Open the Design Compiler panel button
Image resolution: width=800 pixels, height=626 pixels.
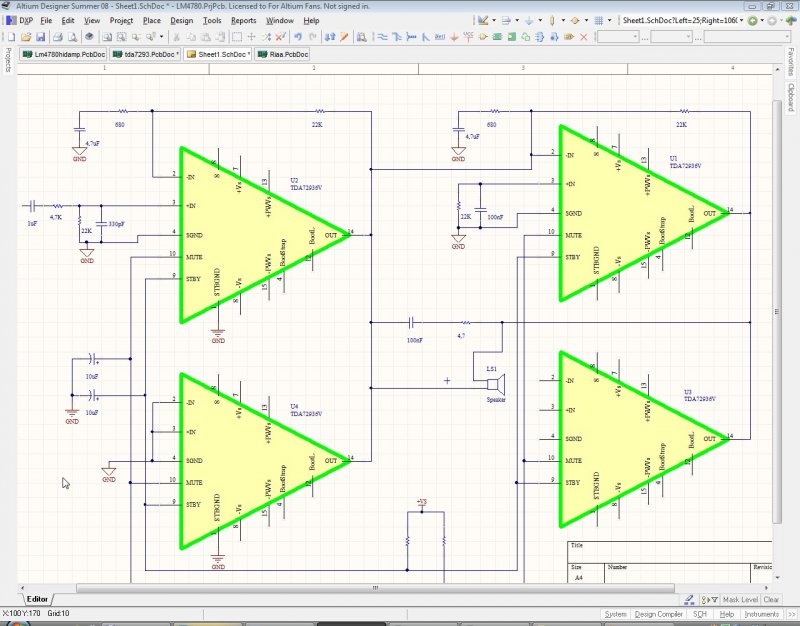click(658, 614)
